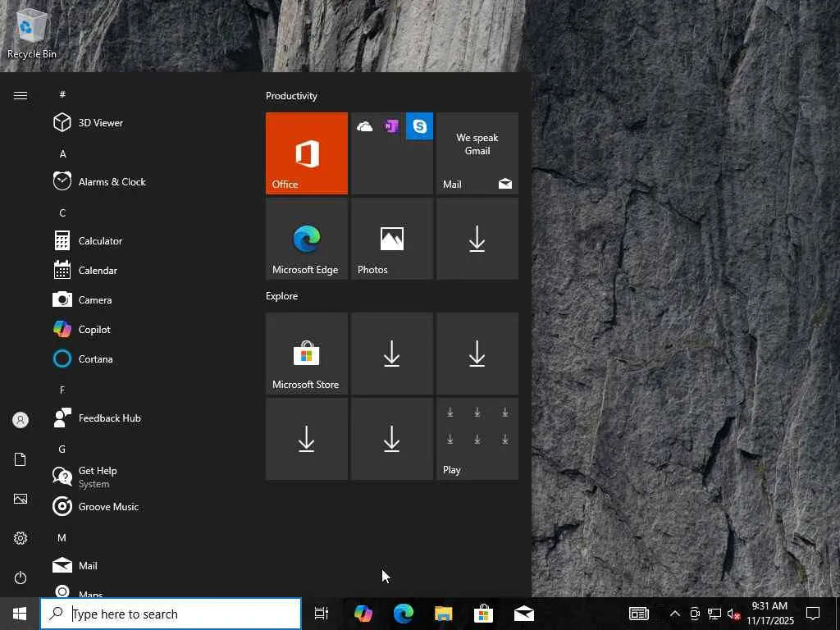Click the F letter group header
This screenshot has height=630, width=840.
pos(62,390)
